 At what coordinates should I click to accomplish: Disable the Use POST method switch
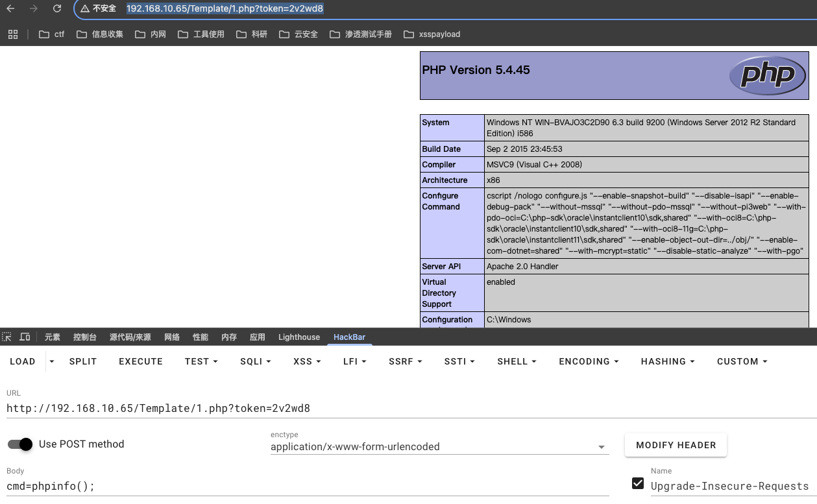point(20,444)
